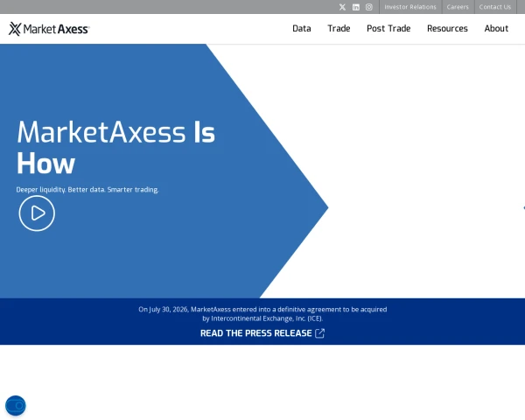Open the Resources menu

coord(447,29)
